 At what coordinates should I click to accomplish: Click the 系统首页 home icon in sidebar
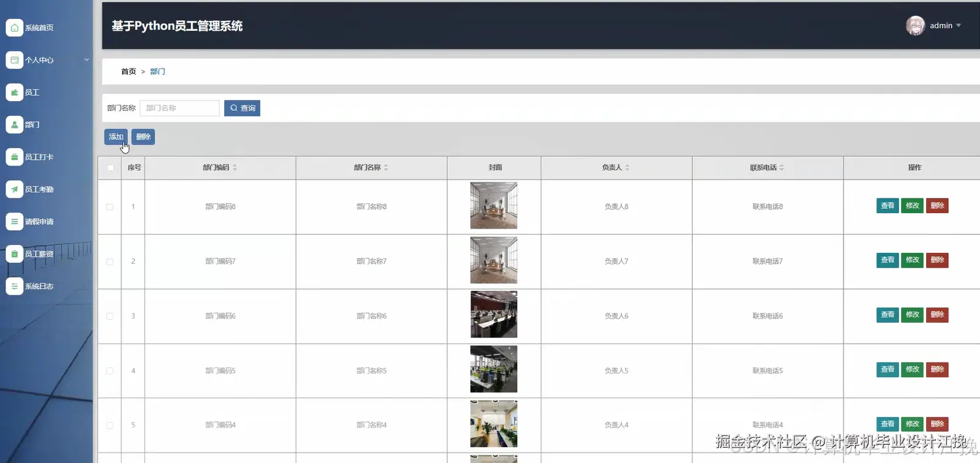pos(15,28)
